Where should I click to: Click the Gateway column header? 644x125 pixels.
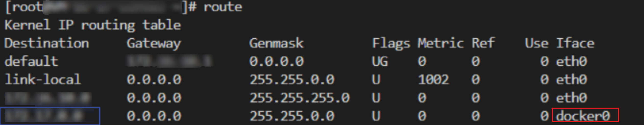pyautogui.click(x=154, y=44)
